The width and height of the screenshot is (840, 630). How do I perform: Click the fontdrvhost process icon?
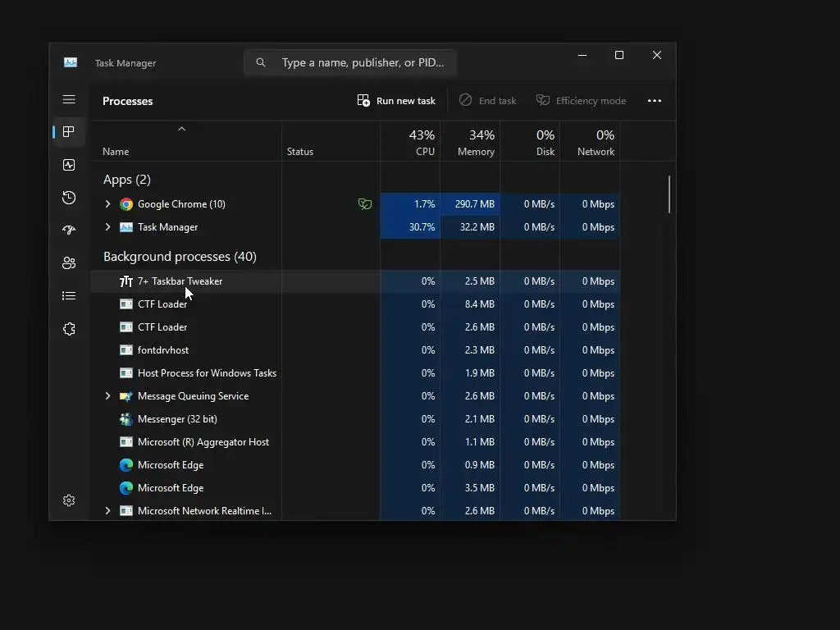point(126,350)
